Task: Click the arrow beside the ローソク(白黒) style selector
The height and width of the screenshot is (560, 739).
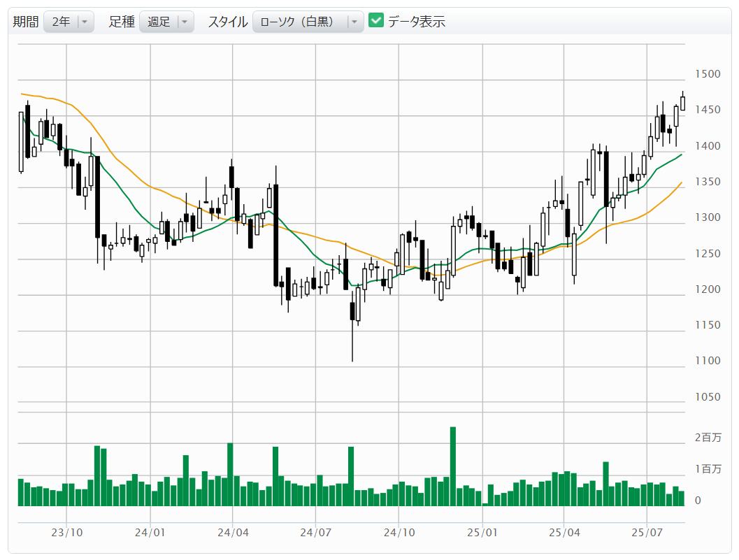Action: 354,22
